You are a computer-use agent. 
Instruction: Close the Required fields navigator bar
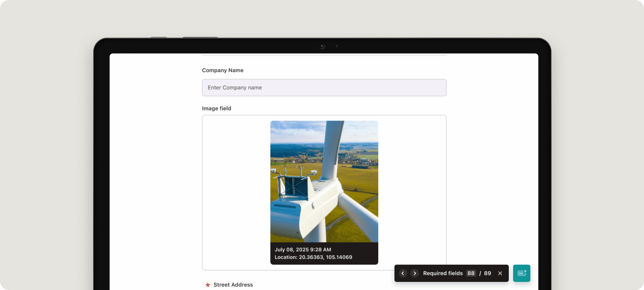[x=500, y=273]
